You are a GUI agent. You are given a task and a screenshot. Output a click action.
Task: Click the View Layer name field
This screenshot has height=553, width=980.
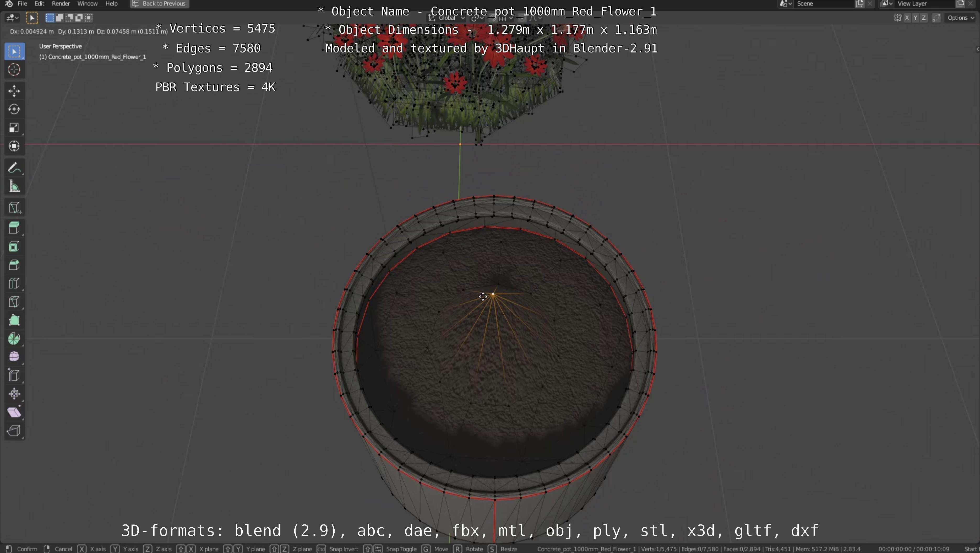click(925, 4)
